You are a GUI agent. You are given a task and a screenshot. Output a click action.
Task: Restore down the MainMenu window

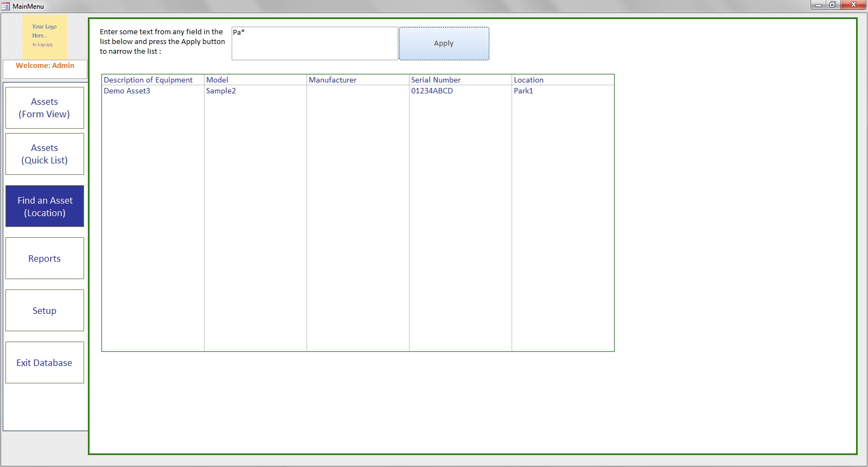tap(832, 5)
